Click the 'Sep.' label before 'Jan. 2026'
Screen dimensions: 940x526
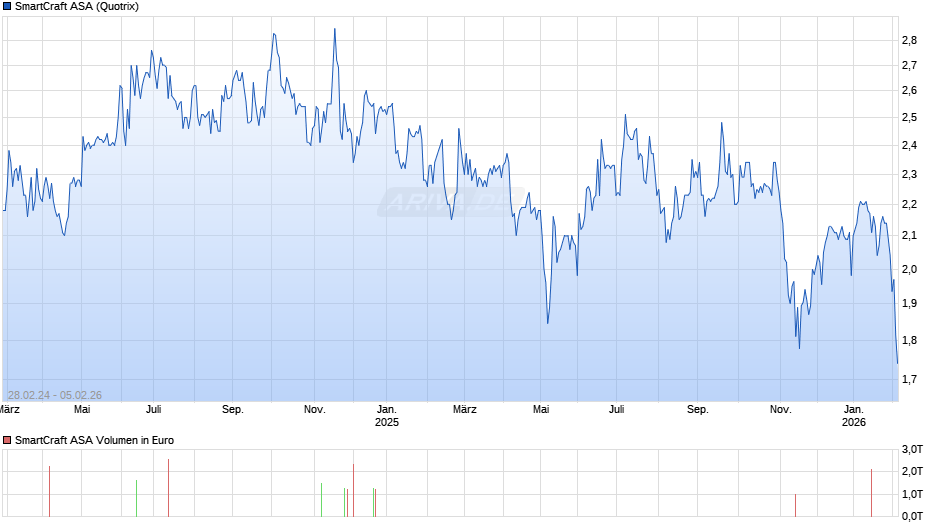coord(698,410)
